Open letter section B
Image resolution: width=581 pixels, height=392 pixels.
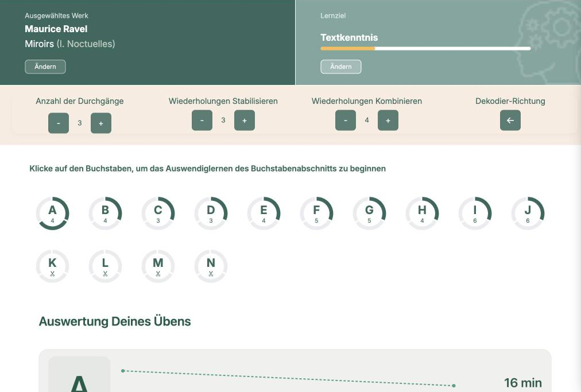(105, 213)
